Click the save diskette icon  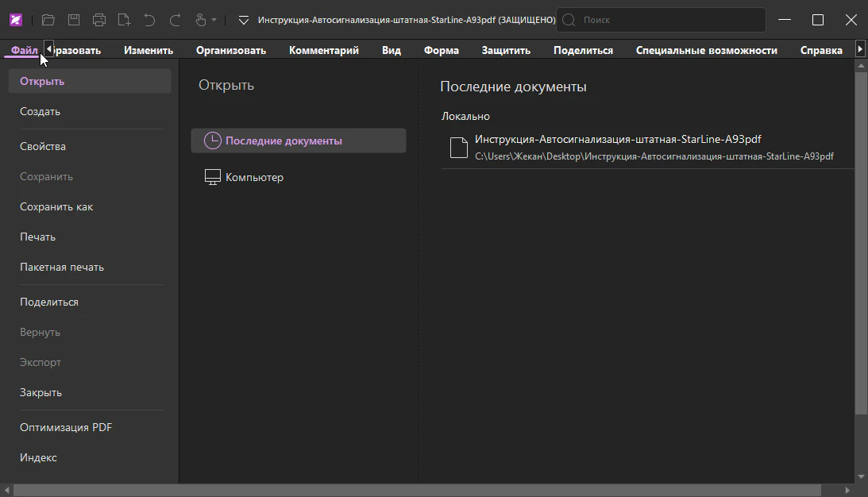point(73,20)
